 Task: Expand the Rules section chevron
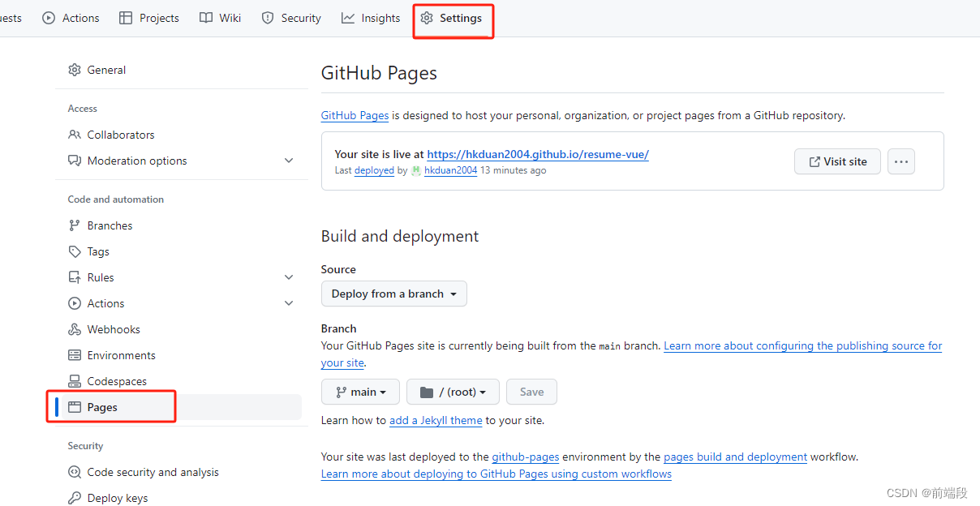click(289, 277)
